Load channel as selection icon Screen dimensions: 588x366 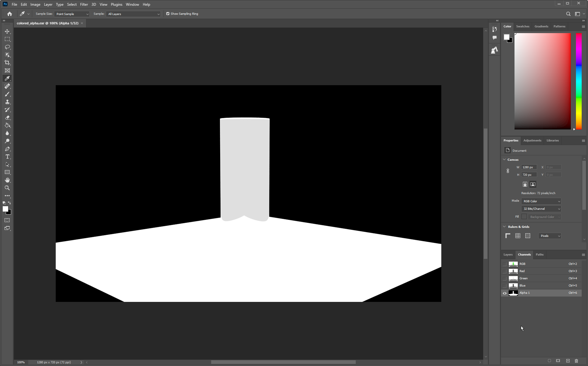click(549, 361)
